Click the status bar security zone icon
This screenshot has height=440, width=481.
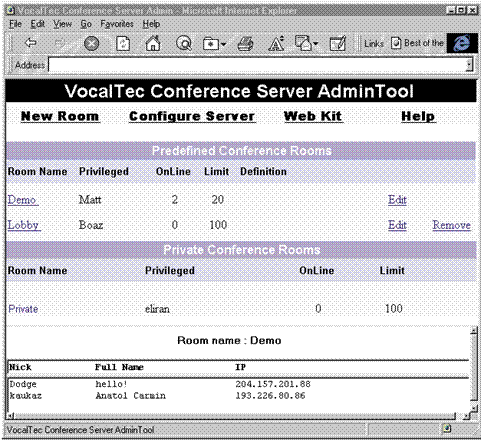tap(447, 428)
